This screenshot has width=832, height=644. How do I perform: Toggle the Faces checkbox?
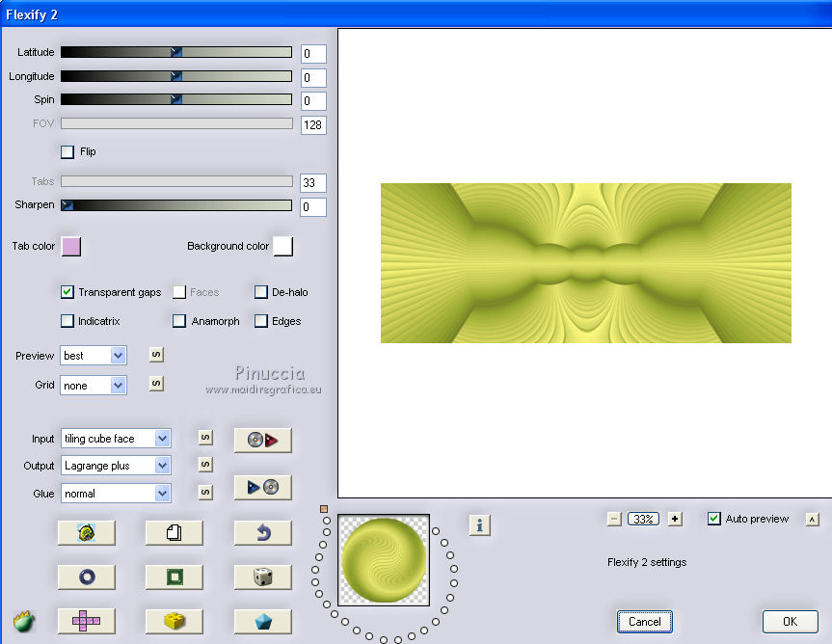[x=179, y=292]
